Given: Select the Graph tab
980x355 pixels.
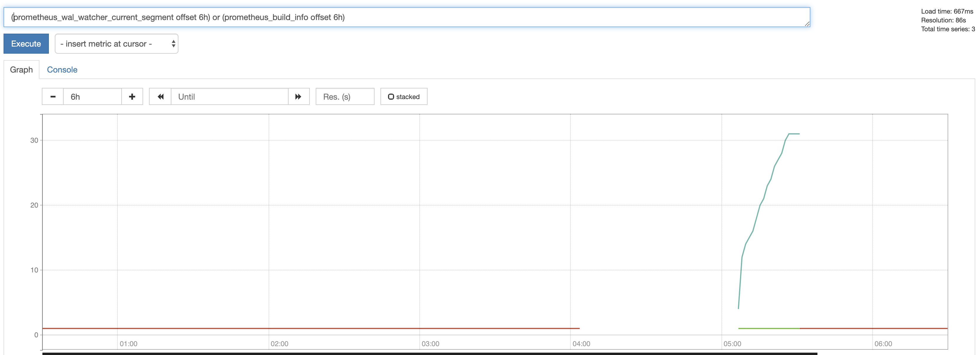Looking at the screenshot, I should click(x=21, y=70).
